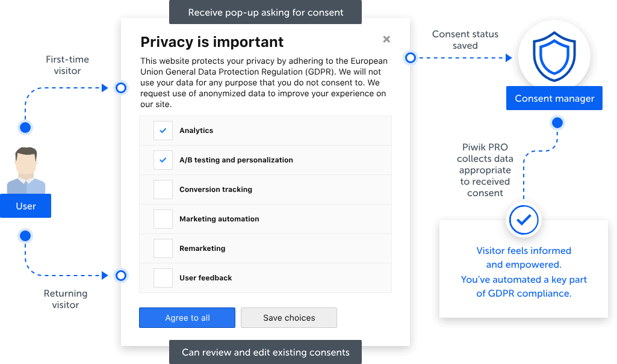Check the Remarketing option
This screenshot has height=364, width=617.
[x=163, y=248]
